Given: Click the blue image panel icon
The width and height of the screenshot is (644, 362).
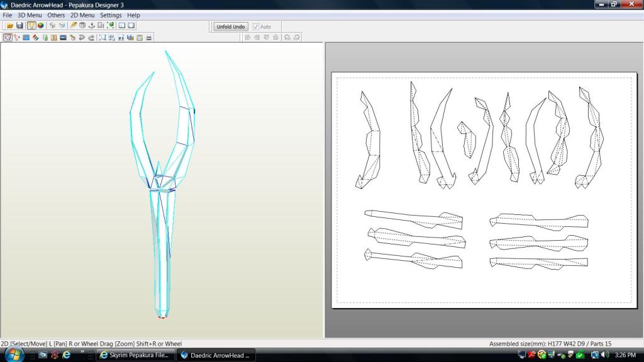Looking at the screenshot, I should click(x=26, y=37).
